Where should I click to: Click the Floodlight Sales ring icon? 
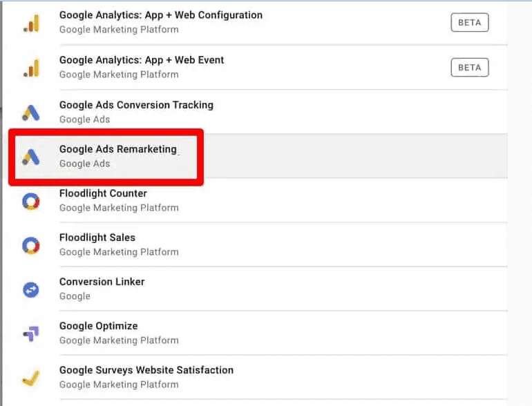[x=31, y=244]
